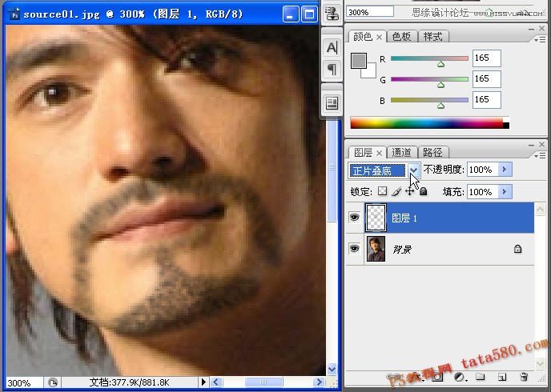This screenshot has height=392, width=551.
Task: Toggle lock position
Action: [409, 192]
